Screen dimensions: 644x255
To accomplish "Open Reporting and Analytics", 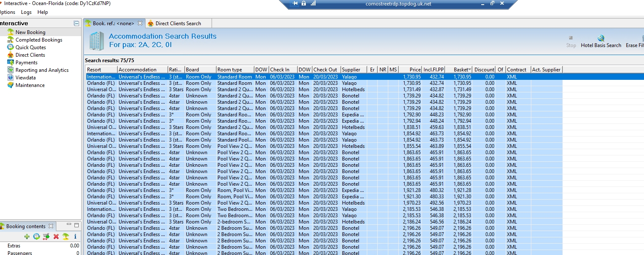I will [x=42, y=70].
